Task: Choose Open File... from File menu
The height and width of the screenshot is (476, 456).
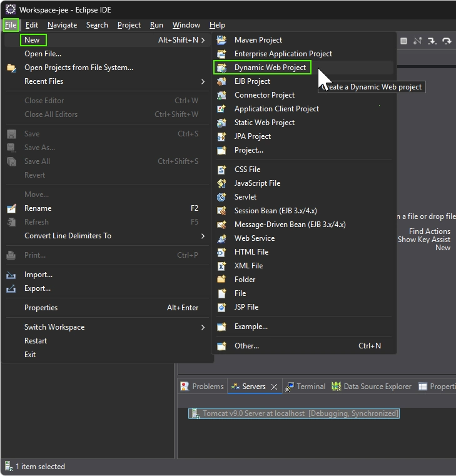Action: point(106,54)
